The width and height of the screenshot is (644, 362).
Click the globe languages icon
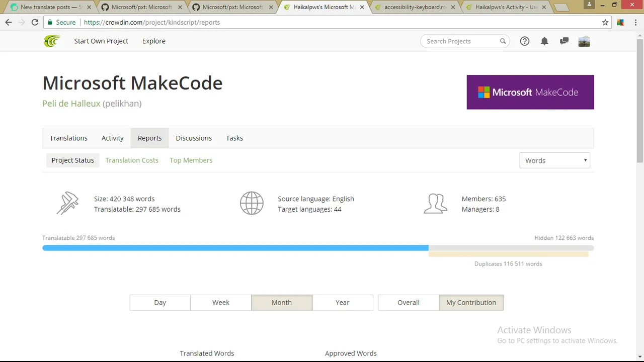coord(252,204)
